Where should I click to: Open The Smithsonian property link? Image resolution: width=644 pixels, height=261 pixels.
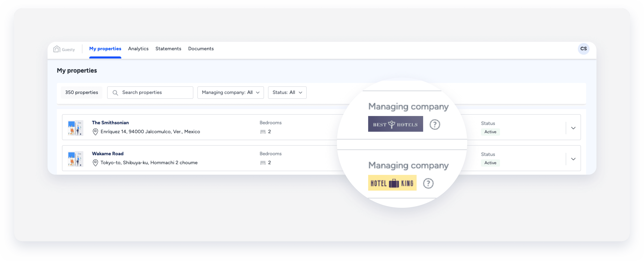point(110,122)
